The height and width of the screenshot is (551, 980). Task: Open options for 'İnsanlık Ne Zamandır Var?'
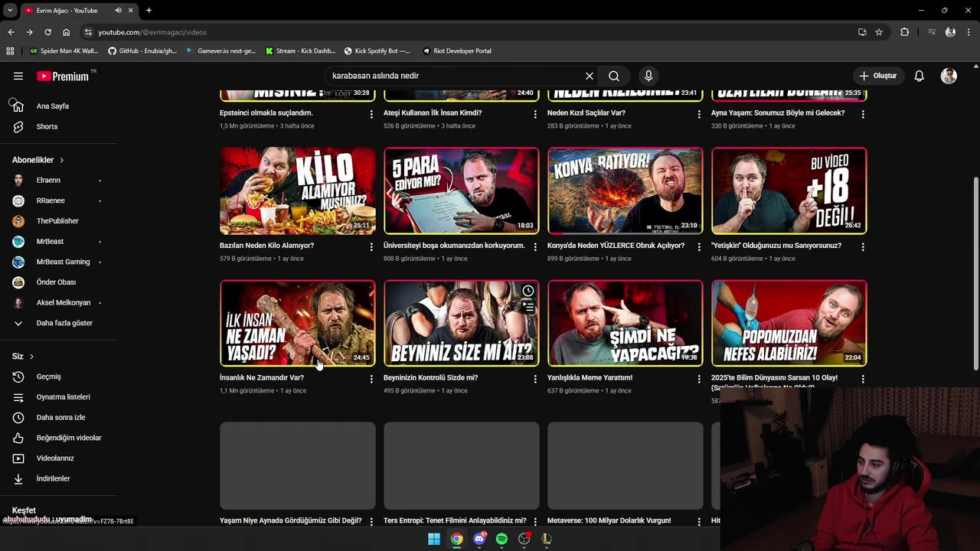371,379
